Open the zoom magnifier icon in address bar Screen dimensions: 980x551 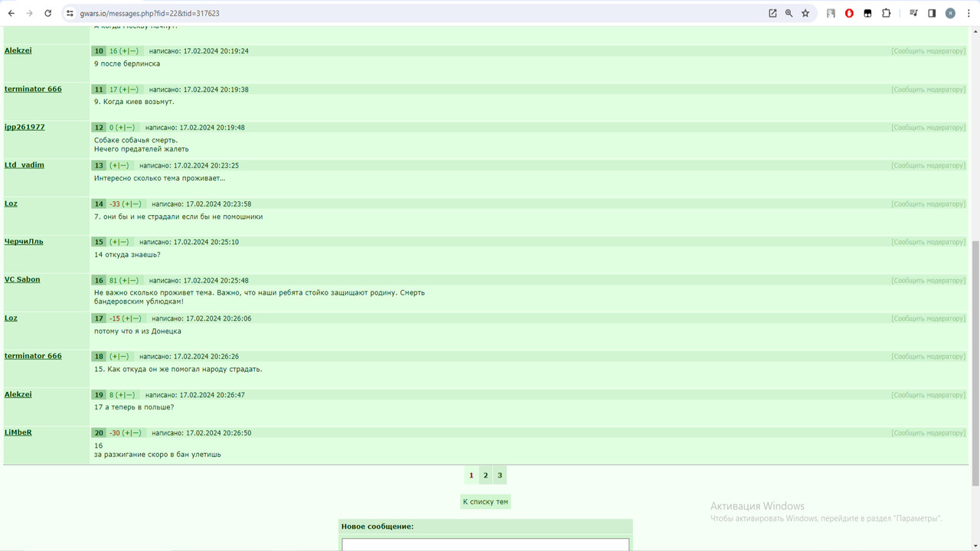(789, 13)
